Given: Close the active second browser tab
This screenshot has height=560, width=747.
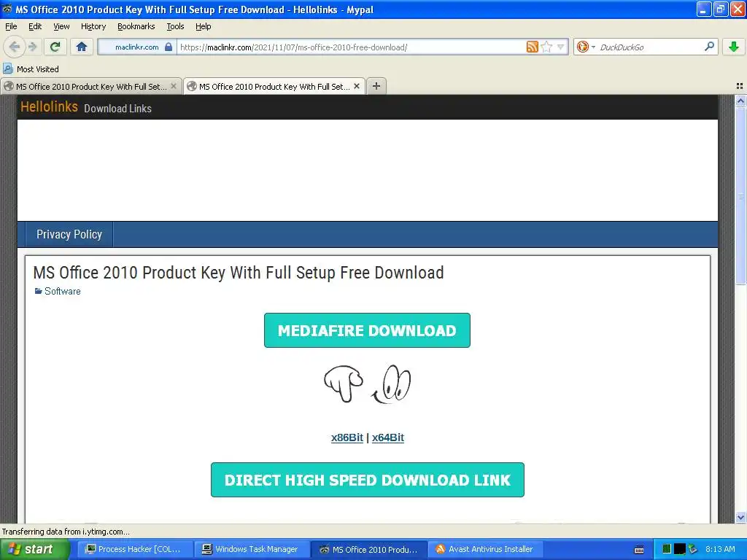Looking at the screenshot, I should [357, 86].
